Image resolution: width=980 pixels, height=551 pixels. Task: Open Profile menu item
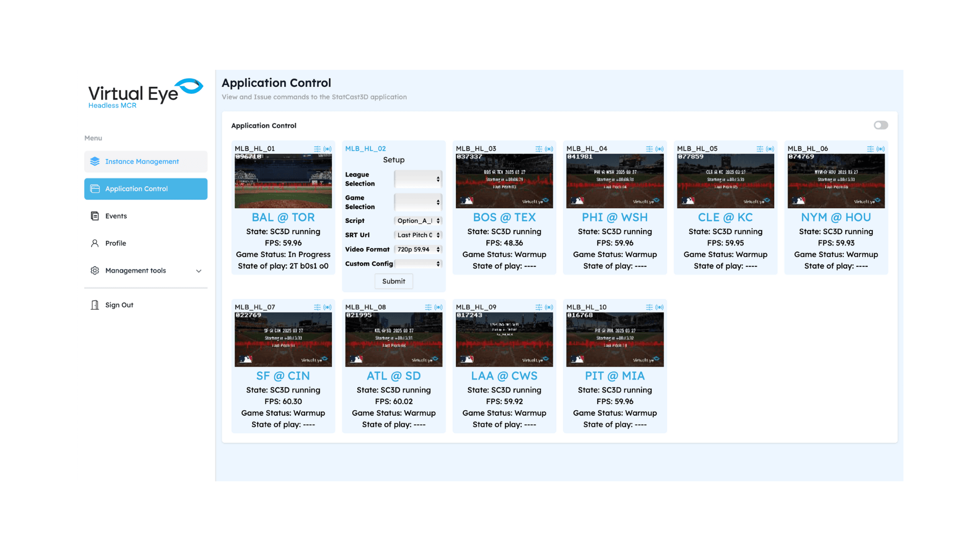point(145,243)
